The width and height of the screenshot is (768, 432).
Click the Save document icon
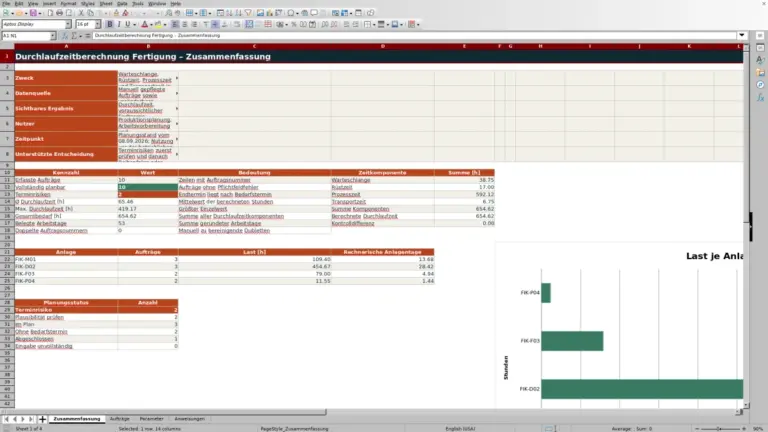coord(33,13)
